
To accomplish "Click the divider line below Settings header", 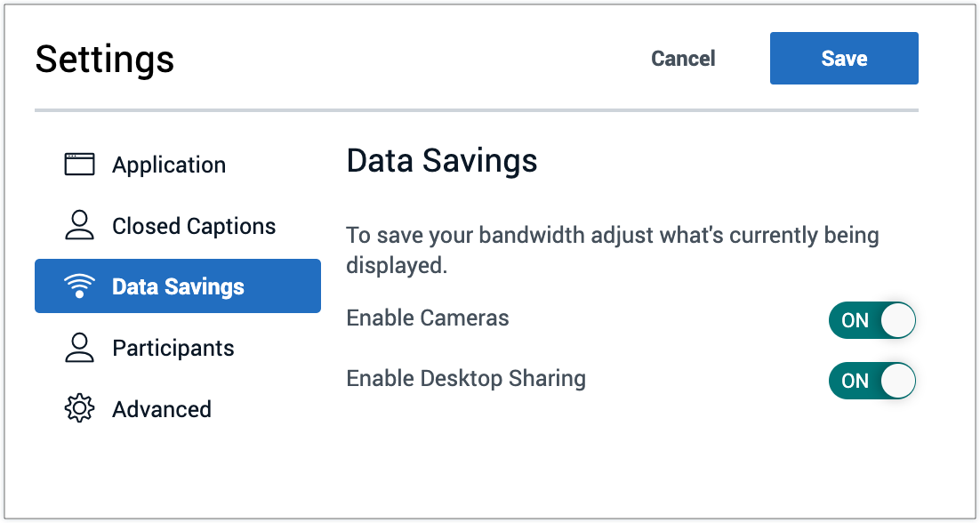I will (476, 110).
